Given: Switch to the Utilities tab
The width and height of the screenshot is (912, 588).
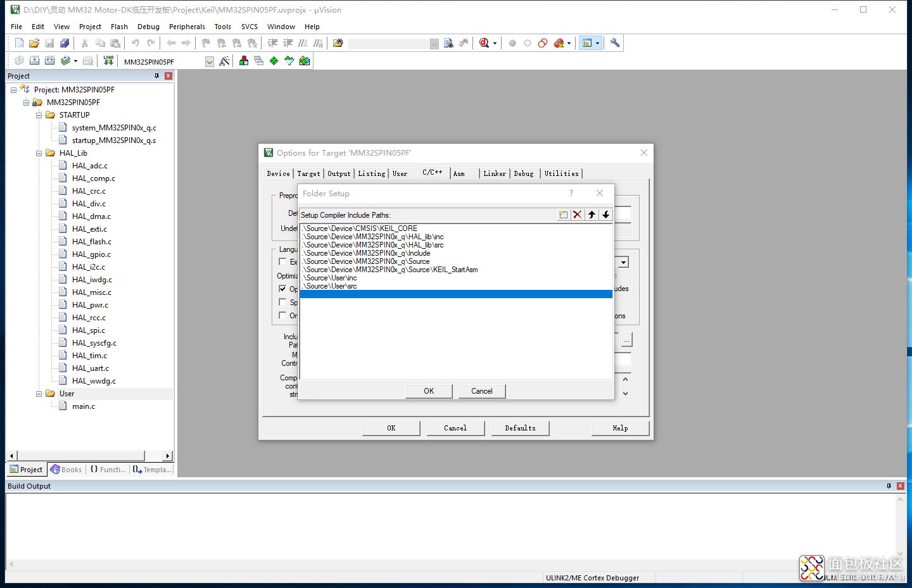Looking at the screenshot, I should coord(561,173).
